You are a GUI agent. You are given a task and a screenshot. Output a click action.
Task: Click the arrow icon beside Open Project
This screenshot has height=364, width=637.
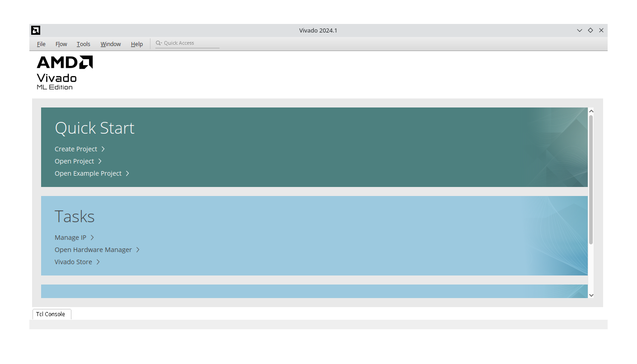(99, 161)
